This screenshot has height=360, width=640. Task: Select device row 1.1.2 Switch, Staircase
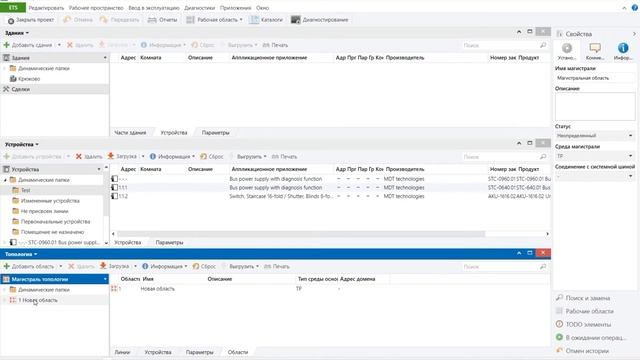tap(331, 196)
